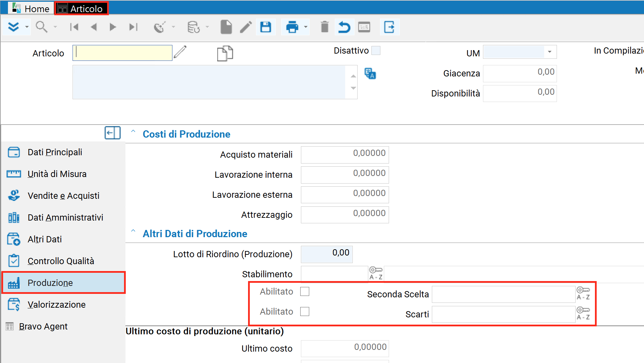The height and width of the screenshot is (363, 644).
Task: Select Produzione in the side menu
Action: coord(64,283)
